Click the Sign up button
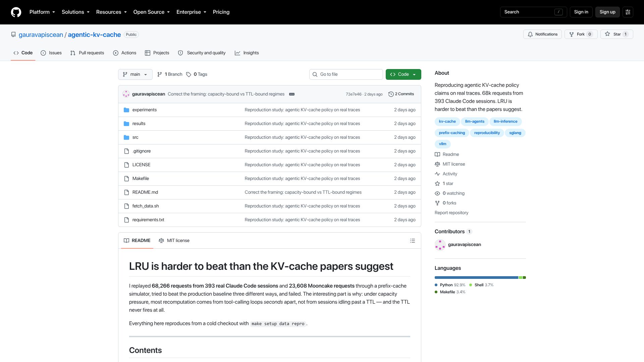 click(607, 12)
